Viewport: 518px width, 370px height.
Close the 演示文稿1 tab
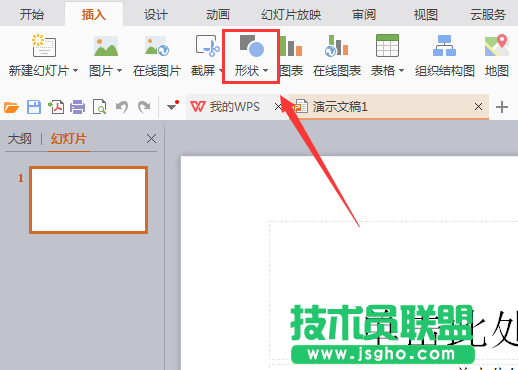pyautogui.click(x=478, y=107)
